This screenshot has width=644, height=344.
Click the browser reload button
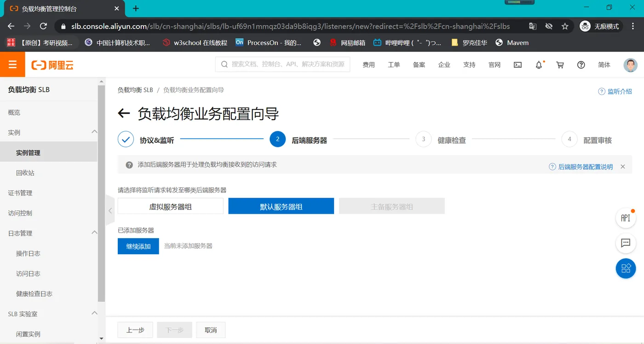[x=43, y=26]
